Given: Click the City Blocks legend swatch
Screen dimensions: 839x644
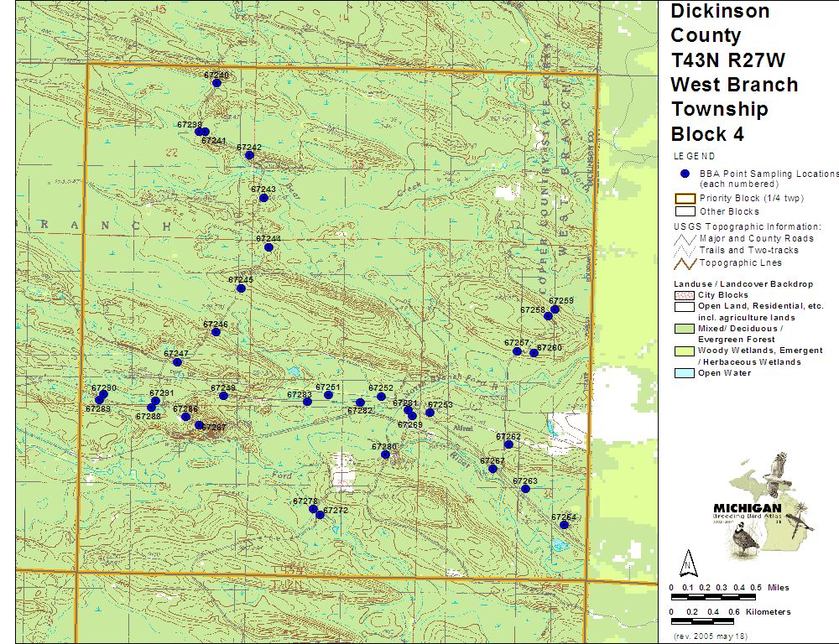Looking at the screenshot, I should tap(685, 295).
